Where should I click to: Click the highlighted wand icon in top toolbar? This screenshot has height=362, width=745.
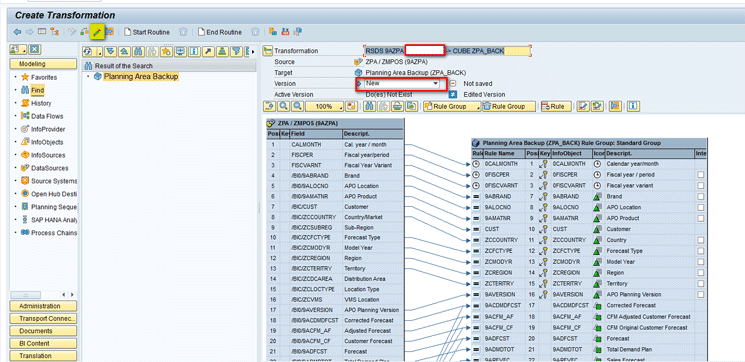[97, 32]
